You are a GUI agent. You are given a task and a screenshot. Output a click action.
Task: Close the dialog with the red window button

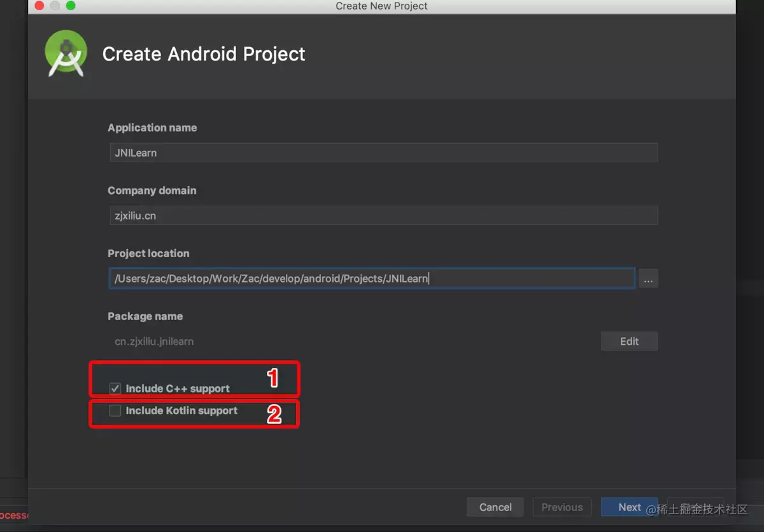(39, 6)
